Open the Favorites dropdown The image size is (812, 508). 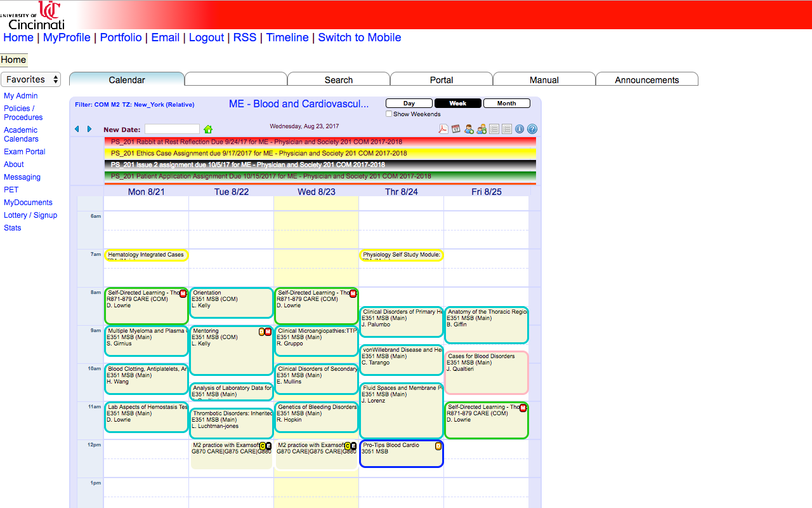[30, 79]
